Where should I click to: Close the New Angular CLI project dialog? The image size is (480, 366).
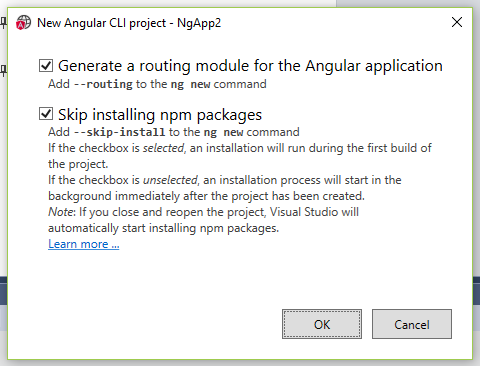(x=457, y=22)
